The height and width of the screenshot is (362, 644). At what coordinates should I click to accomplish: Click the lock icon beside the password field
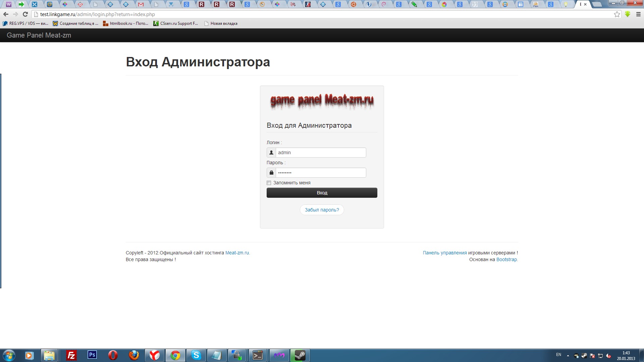coord(271,173)
